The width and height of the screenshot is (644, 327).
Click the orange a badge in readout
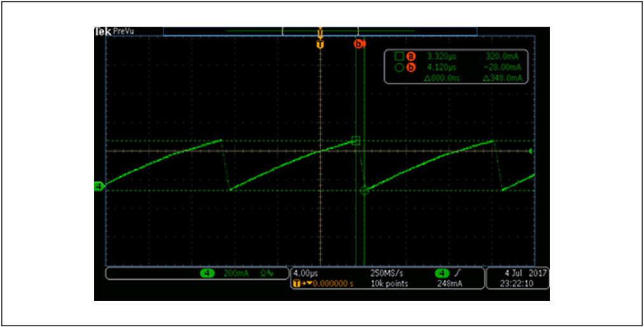(410, 56)
